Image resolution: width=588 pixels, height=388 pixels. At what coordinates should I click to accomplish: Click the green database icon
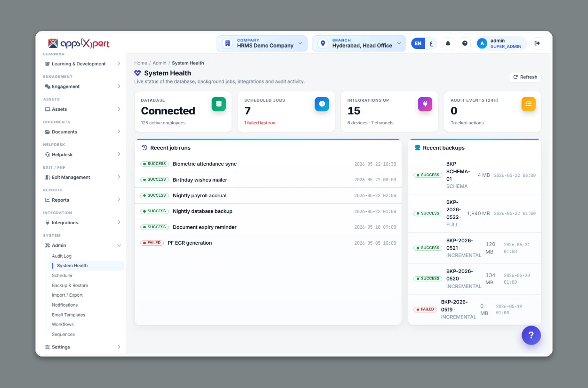click(x=219, y=104)
